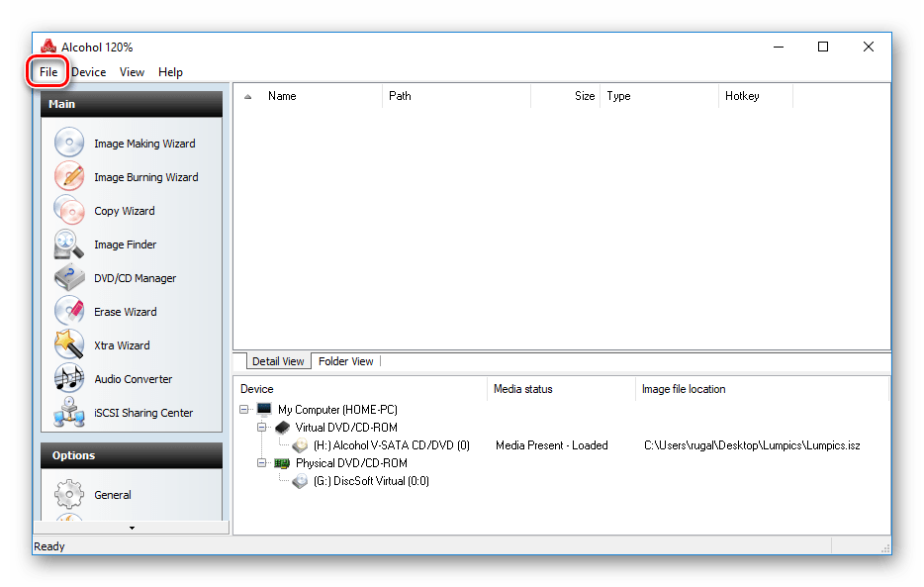
Task: Click the Media Present - Loaded status text
Action: click(x=552, y=445)
